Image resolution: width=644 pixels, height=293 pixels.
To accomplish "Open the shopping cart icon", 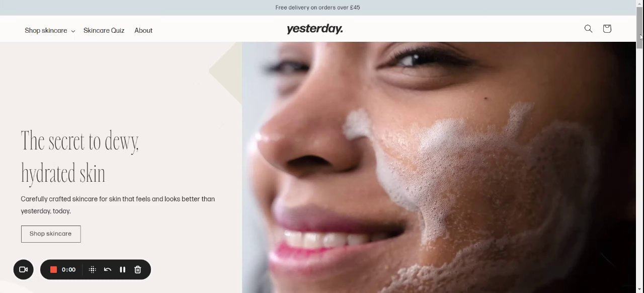I will 607,29.
